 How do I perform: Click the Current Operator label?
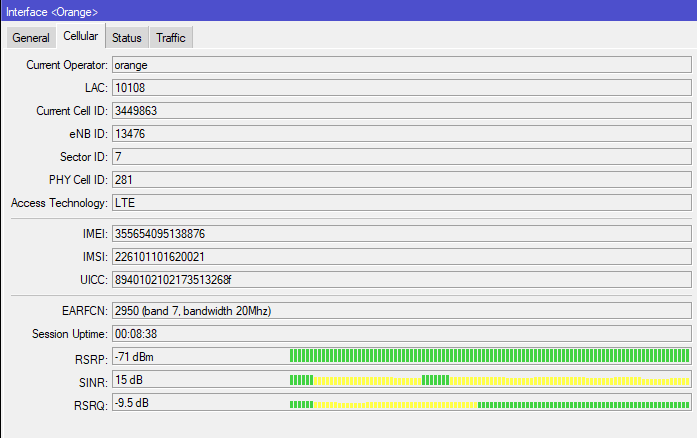67,65
